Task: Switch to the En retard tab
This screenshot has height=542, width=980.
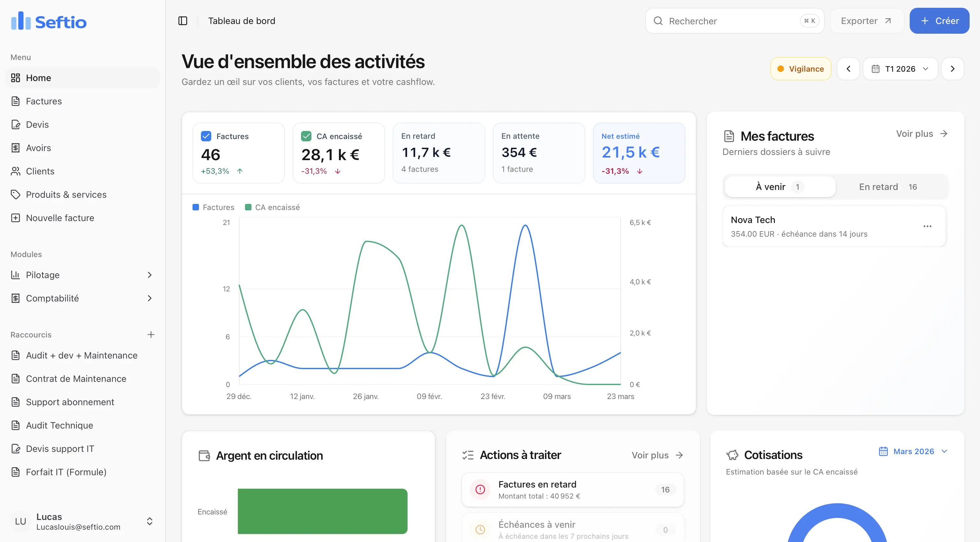Action: [x=888, y=186]
